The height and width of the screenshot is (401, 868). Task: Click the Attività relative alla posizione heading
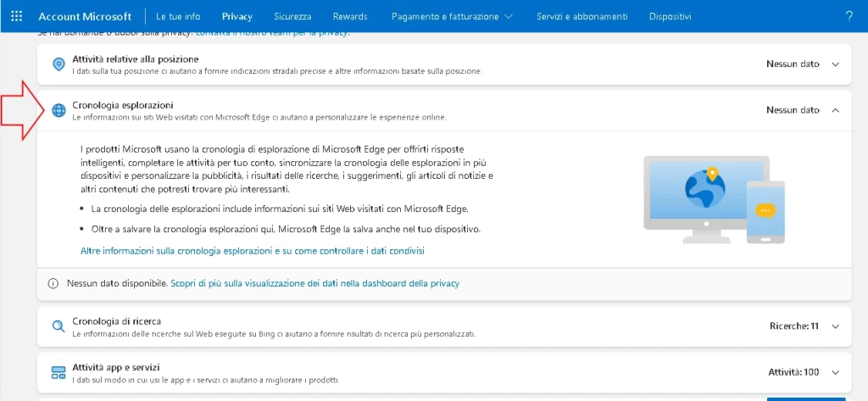tap(136, 58)
